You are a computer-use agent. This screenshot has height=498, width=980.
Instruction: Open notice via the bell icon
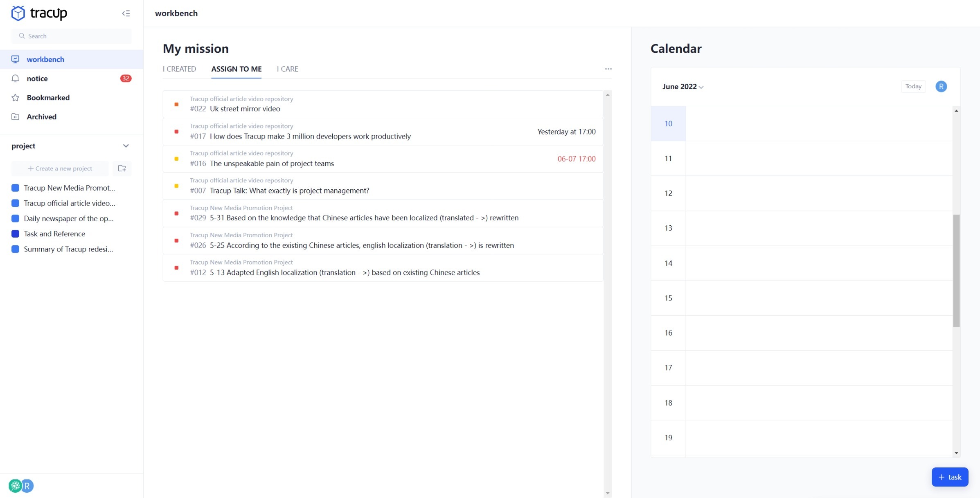(16, 79)
